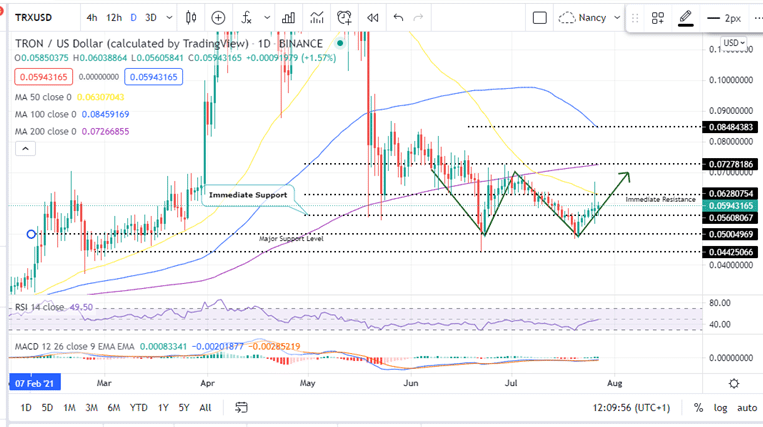Collapse the indicator legend with the caret button

point(25,148)
